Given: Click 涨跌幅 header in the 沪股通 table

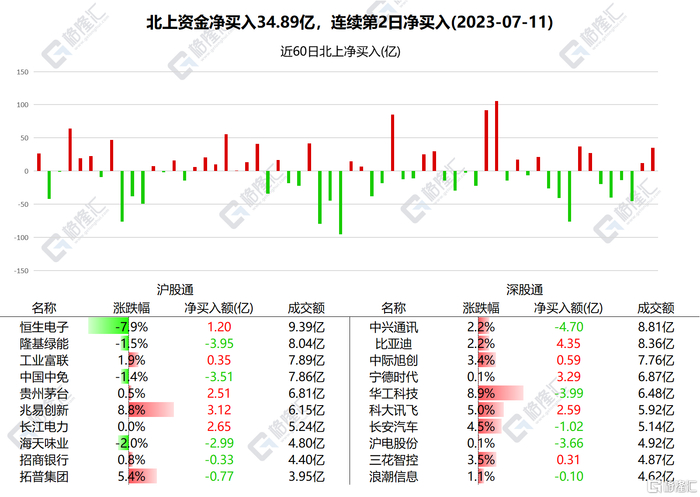Looking at the screenshot, I should [131, 308].
